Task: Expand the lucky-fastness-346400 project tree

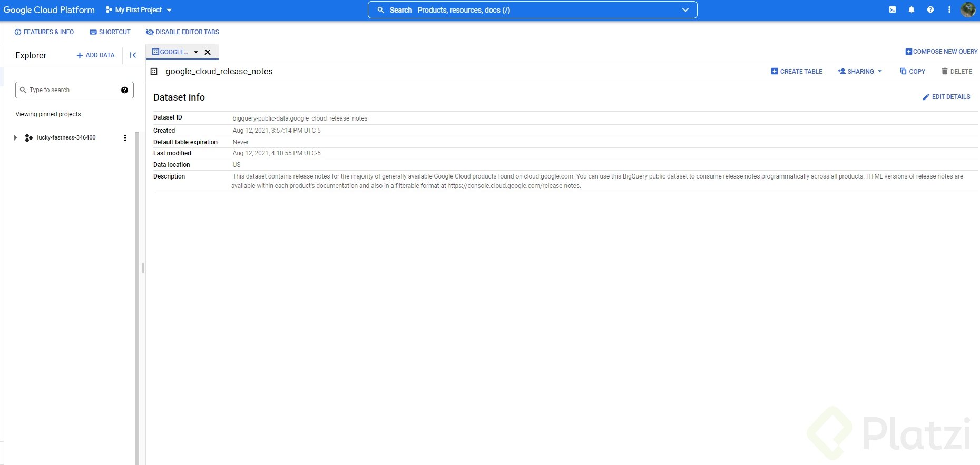Action: [15, 138]
